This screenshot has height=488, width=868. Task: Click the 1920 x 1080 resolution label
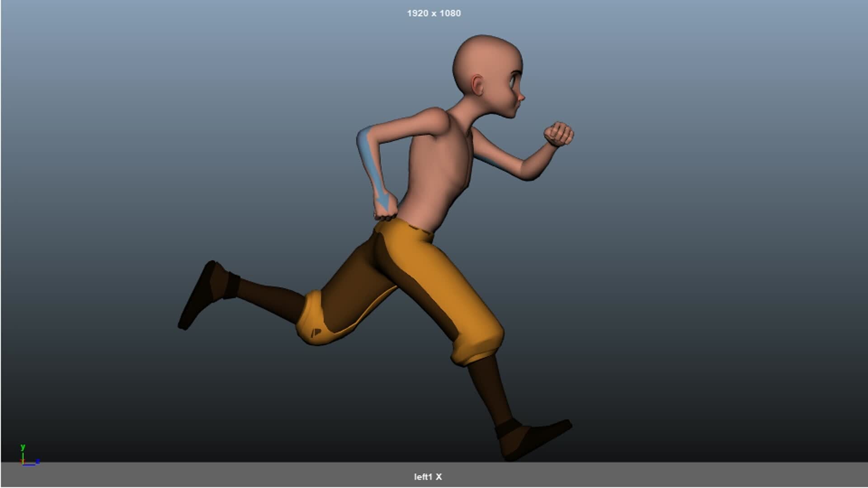point(434,14)
